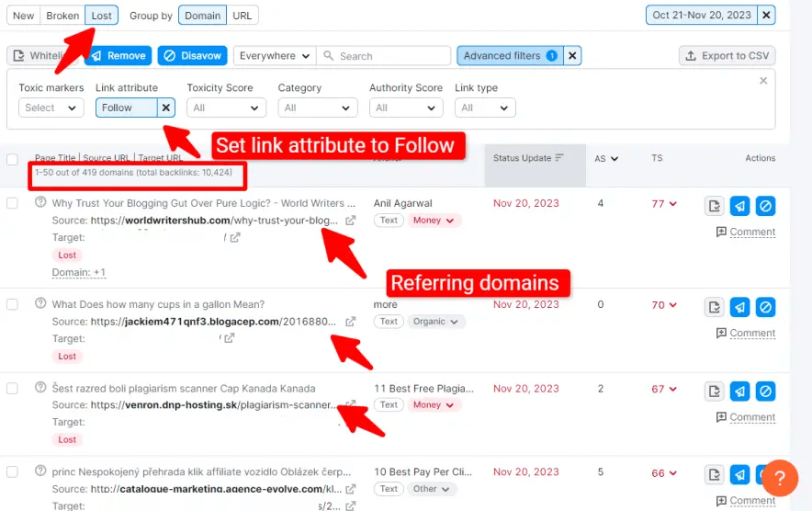Close the advanced filters panel
This screenshot has height=511, width=812.
point(762,81)
